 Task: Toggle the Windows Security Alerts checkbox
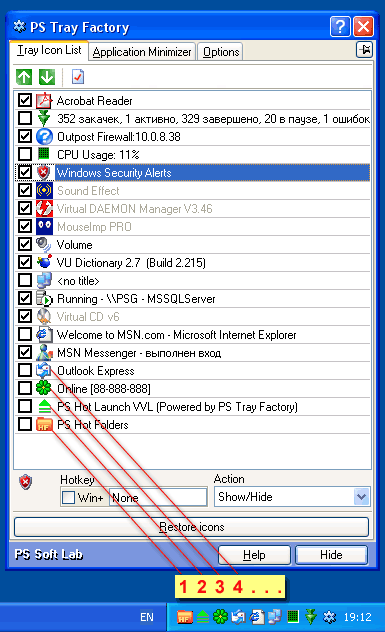25,173
